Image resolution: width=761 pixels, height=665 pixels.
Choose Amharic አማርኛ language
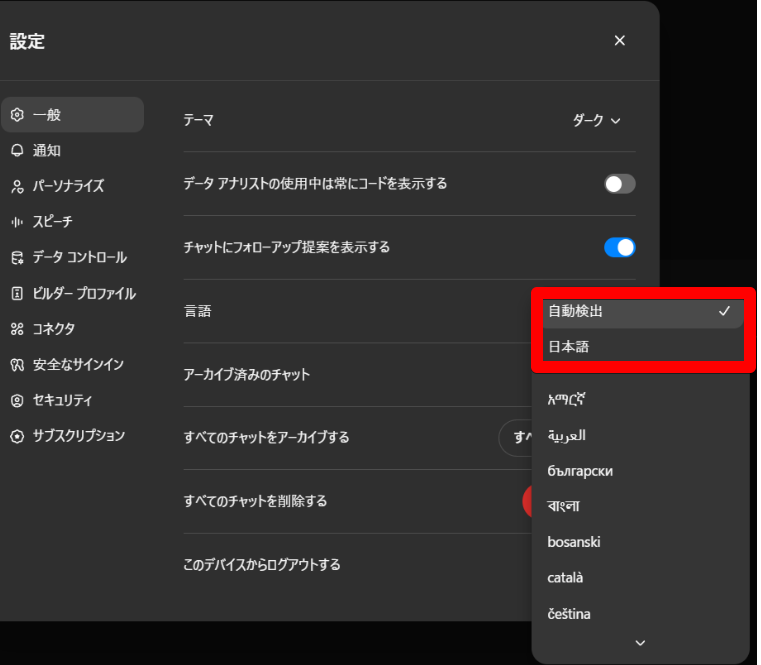tap(641, 399)
